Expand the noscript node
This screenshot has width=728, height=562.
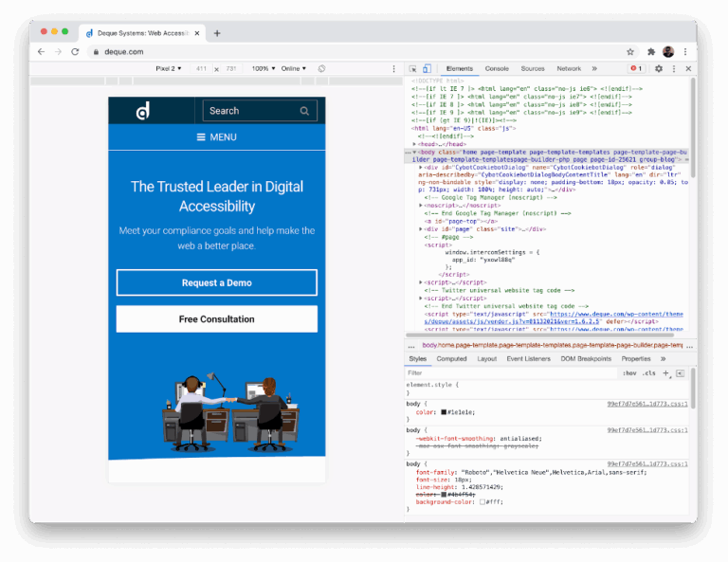point(421,205)
